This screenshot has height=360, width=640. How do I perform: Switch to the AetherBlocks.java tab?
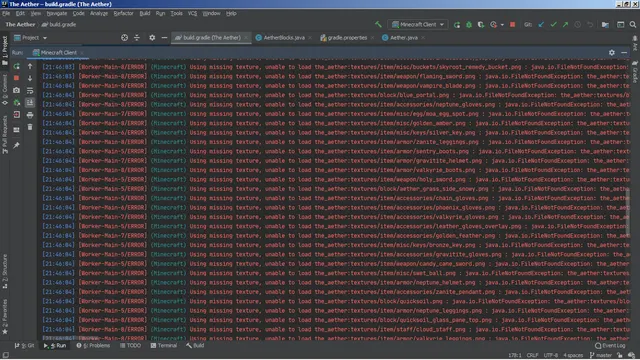(284, 38)
